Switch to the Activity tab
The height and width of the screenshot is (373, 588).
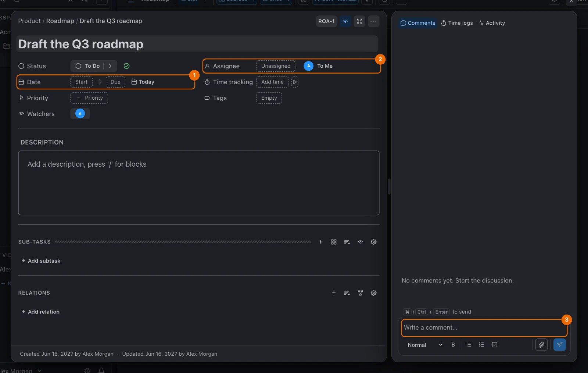tap(492, 23)
